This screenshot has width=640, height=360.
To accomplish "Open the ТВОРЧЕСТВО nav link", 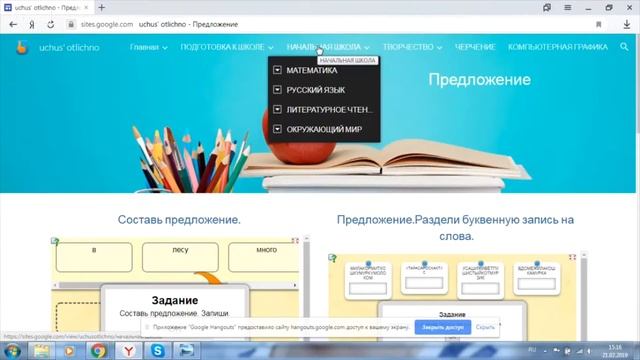I will pyautogui.click(x=408, y=47).
